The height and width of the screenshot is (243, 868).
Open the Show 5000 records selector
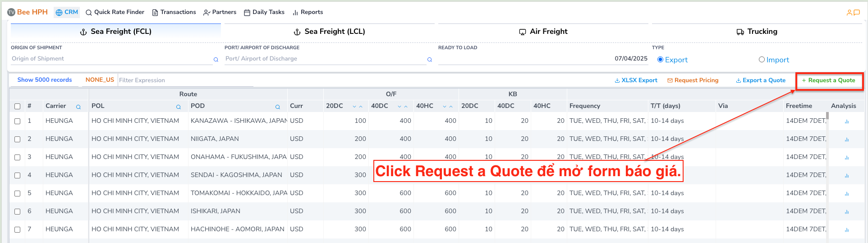[x=44, y=80]
